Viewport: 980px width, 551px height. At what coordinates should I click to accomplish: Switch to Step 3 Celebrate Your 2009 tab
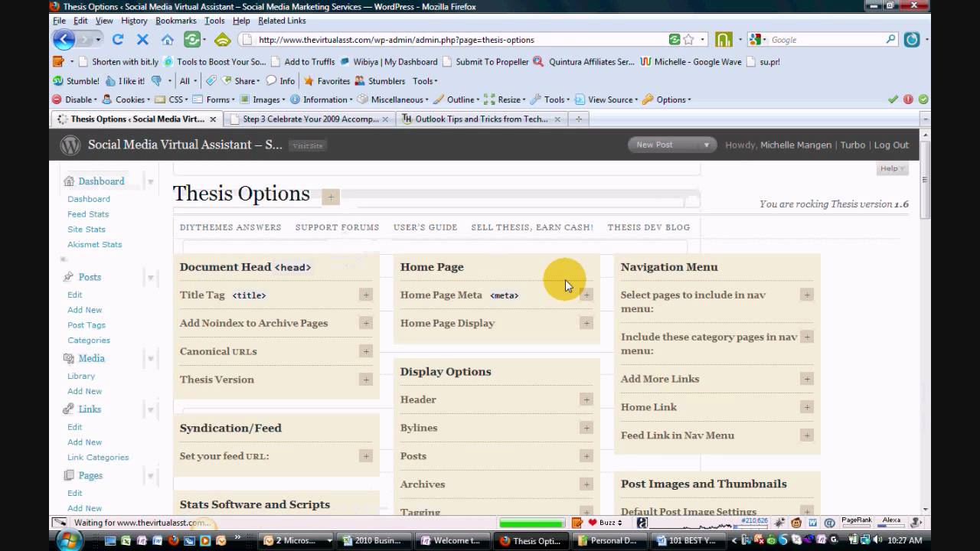pos(310,119)
